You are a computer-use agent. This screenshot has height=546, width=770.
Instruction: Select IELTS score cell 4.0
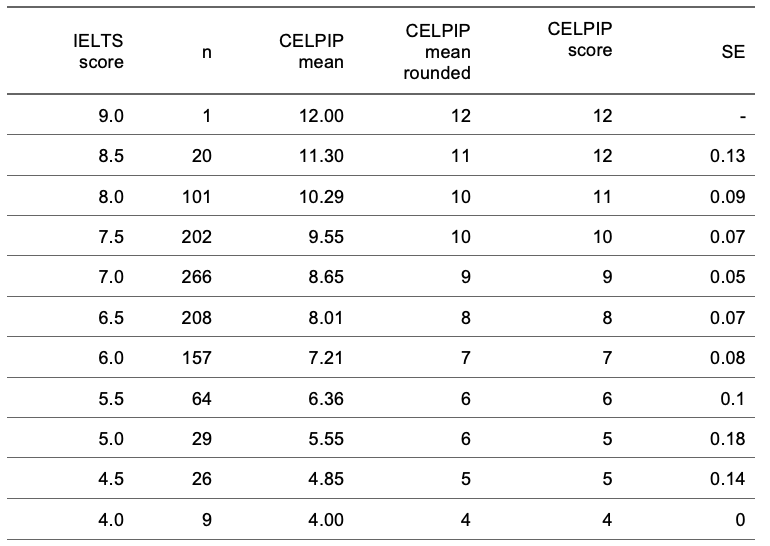[111, 519]
